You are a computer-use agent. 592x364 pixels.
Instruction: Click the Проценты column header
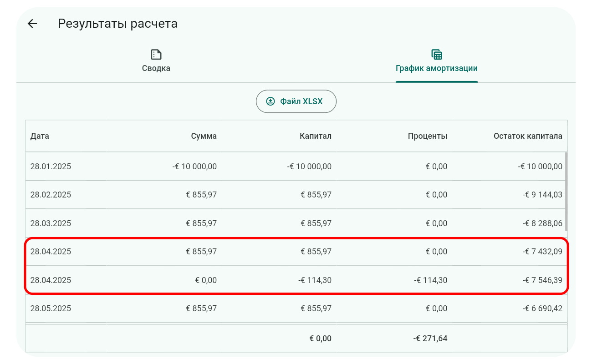point(428,136)
